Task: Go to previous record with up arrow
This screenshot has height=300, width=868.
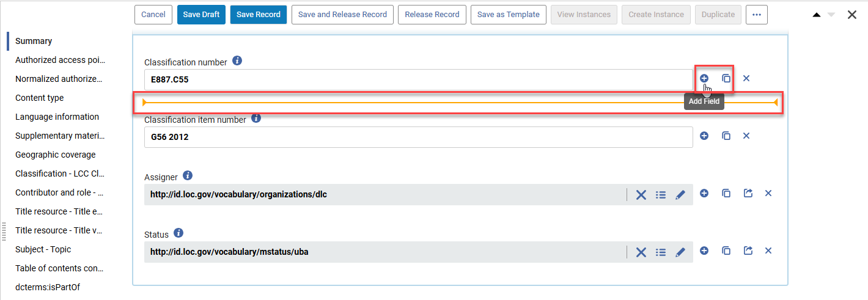Action: [x=817, y=15]
